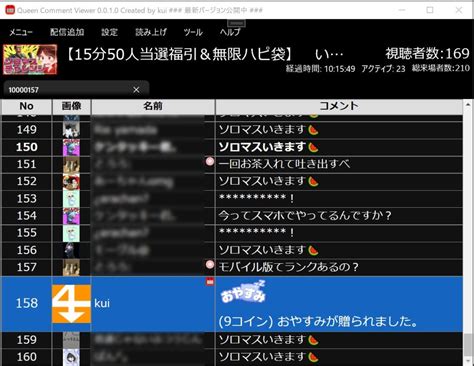
Task: Click the light green avatar in row 153
Action: [71, 199]
